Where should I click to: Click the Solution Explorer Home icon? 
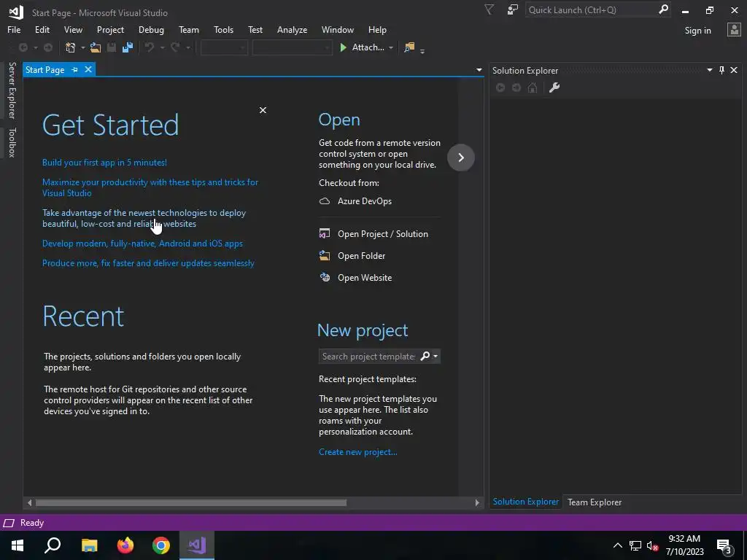(533, 87)
